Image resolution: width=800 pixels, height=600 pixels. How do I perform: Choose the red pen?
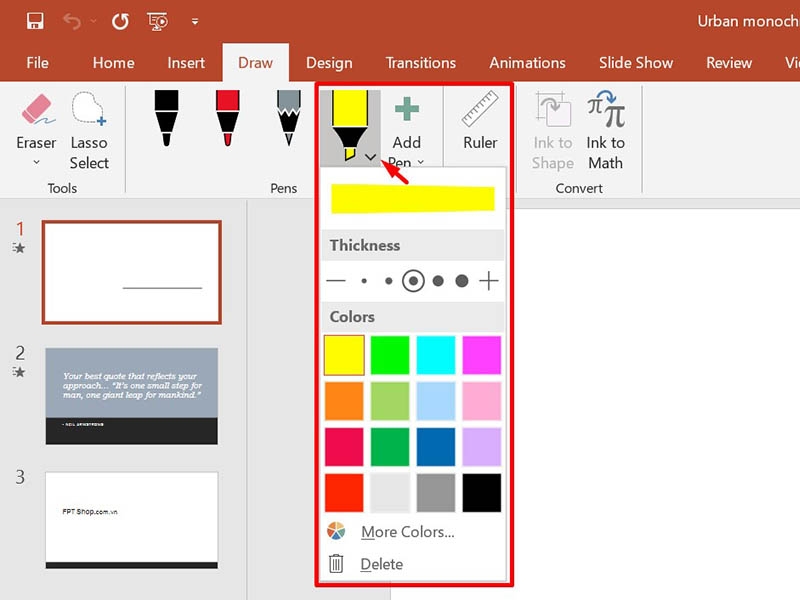click(x=228, y=118)
